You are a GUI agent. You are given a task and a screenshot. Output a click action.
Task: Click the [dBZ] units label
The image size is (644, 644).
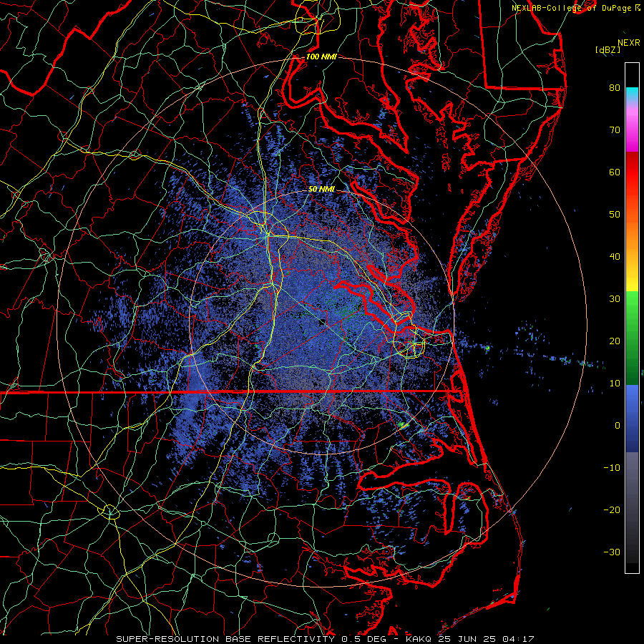pyautogui.click(x=608, y=50)
